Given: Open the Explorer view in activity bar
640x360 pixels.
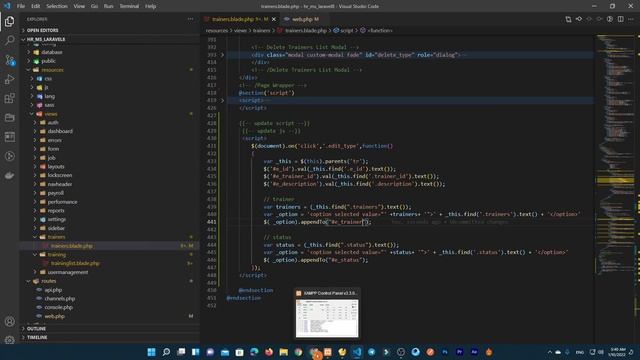Looking at the screenshot, I should [9, 21].
